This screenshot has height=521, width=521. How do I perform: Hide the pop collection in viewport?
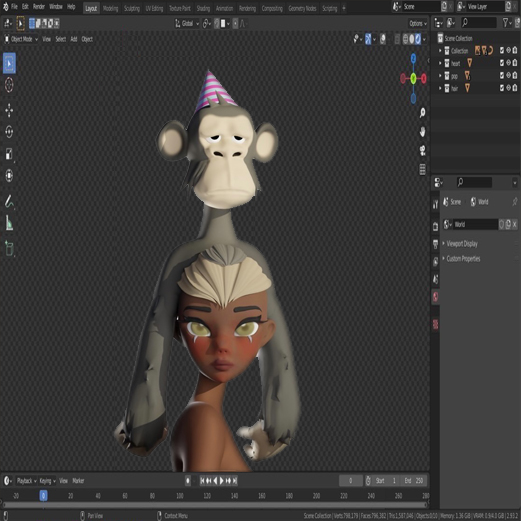(x=508, y=75)
